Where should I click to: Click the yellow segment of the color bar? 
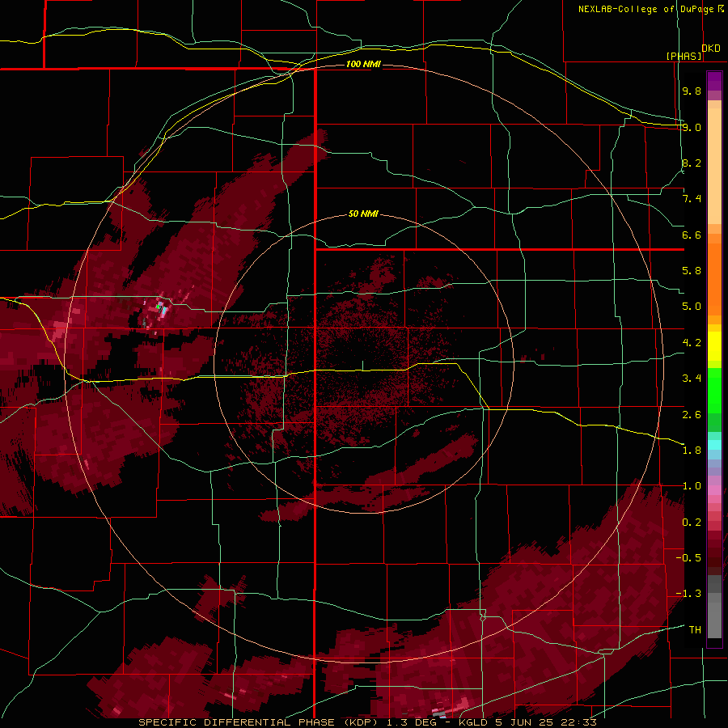[714, 346]
